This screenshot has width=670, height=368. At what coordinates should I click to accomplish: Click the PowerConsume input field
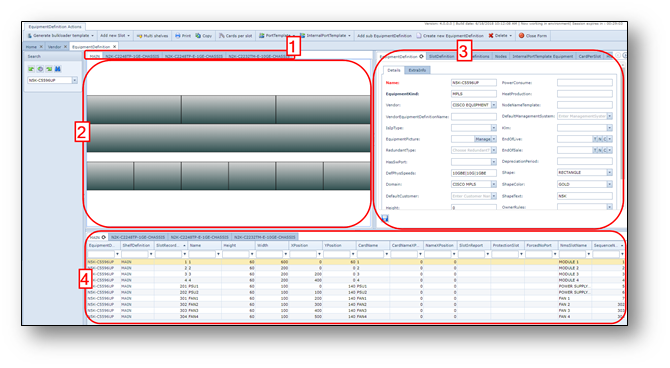point(585,82)
